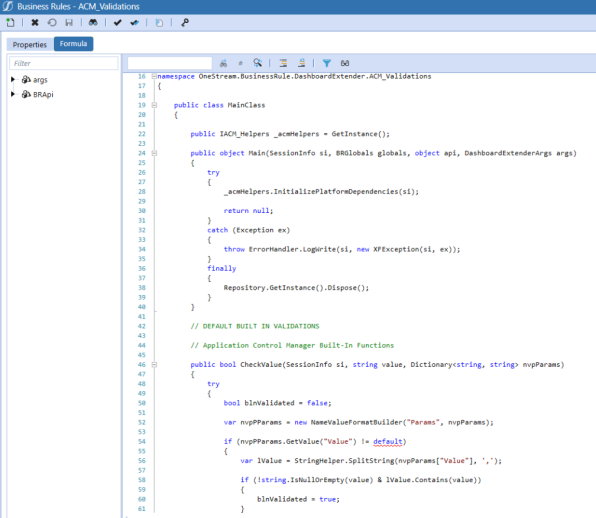Click the glasses icon in editor toolbar
The image size is (596, 518).
(345, 63)
